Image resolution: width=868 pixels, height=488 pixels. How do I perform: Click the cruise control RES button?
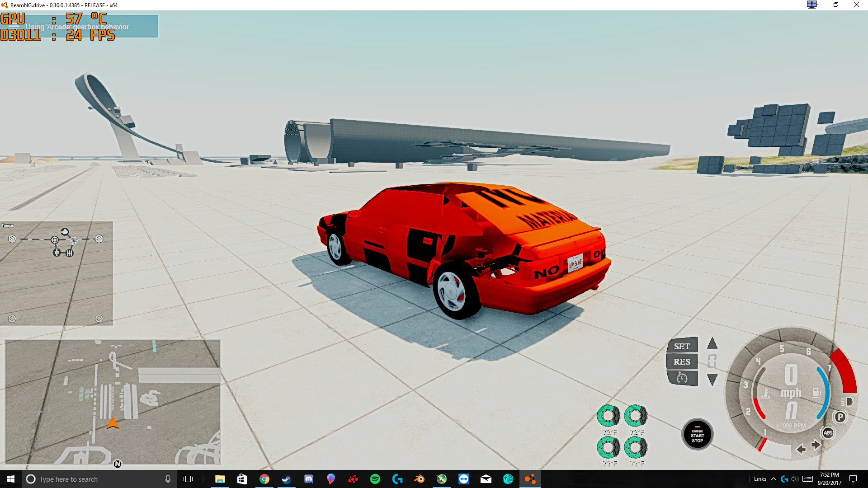coord(682,361)
